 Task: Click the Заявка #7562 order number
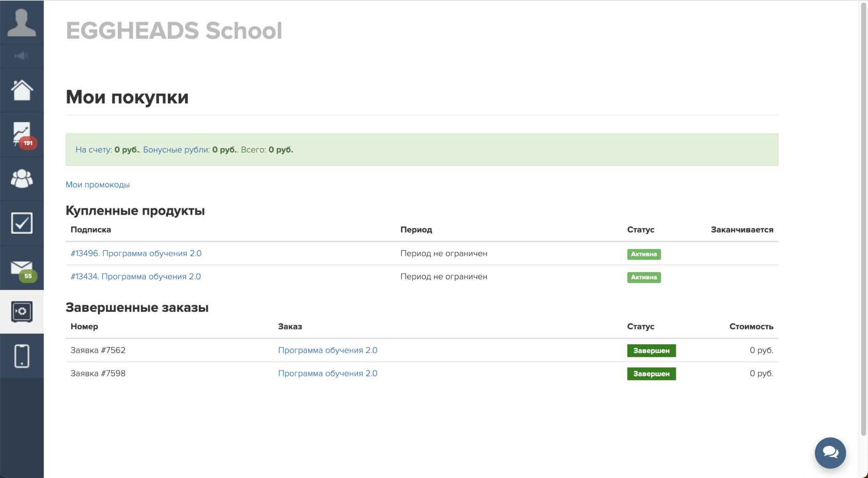(98, 350)
